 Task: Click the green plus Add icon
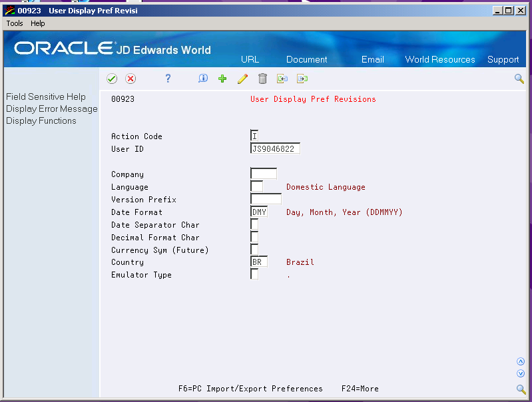[x=222, y=79]
